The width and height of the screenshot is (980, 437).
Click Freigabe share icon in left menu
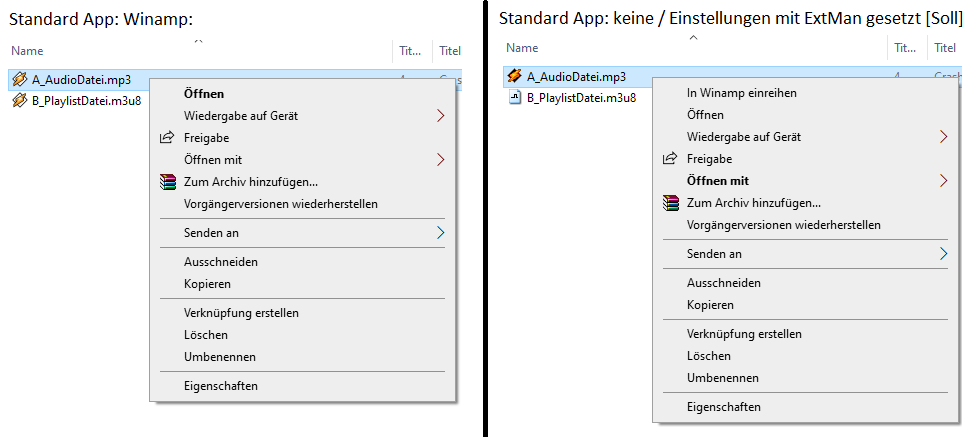coord(167,138)
